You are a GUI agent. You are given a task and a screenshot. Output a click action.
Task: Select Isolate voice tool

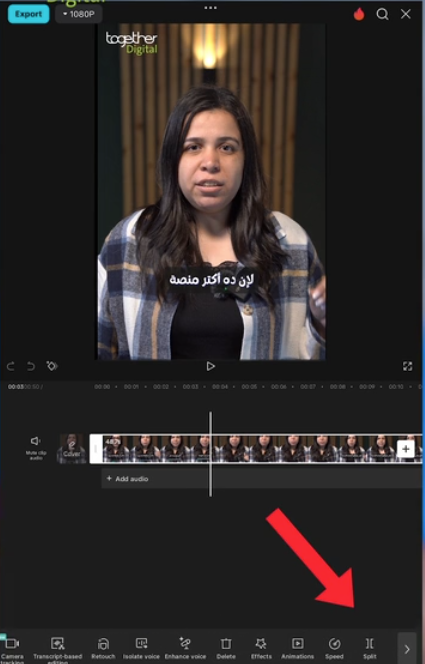141,648
